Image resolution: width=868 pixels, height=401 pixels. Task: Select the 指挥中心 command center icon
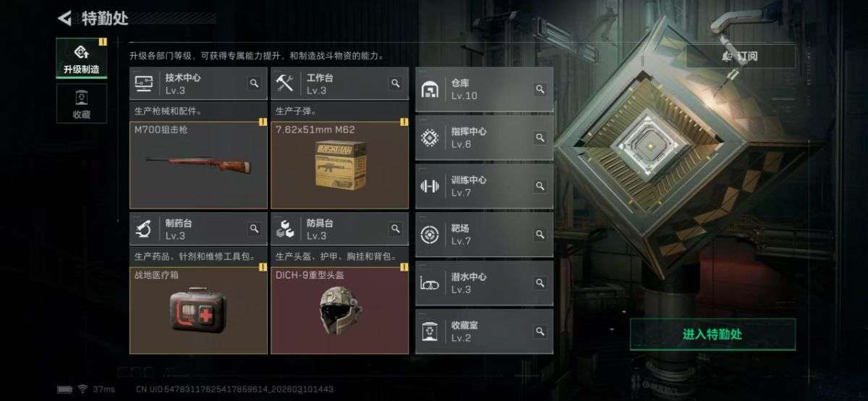(430, 138)
